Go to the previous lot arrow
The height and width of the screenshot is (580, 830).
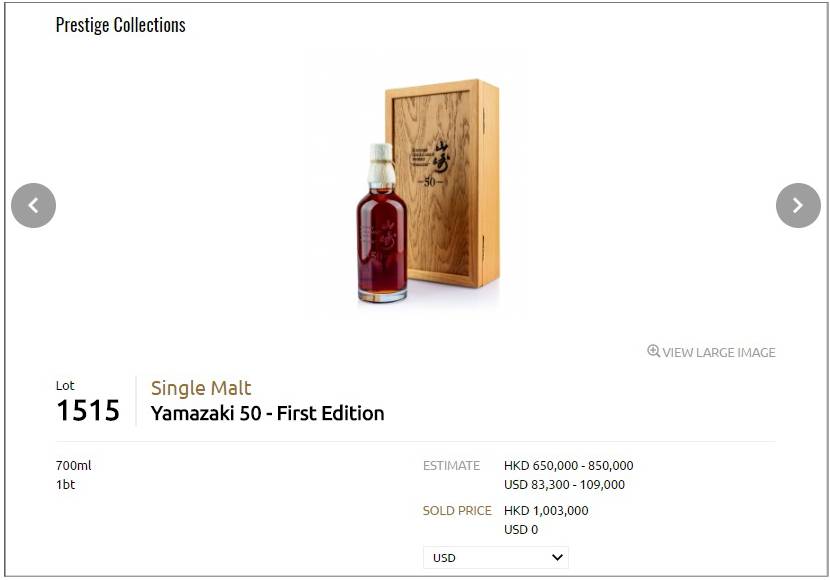tap(33, 205)
